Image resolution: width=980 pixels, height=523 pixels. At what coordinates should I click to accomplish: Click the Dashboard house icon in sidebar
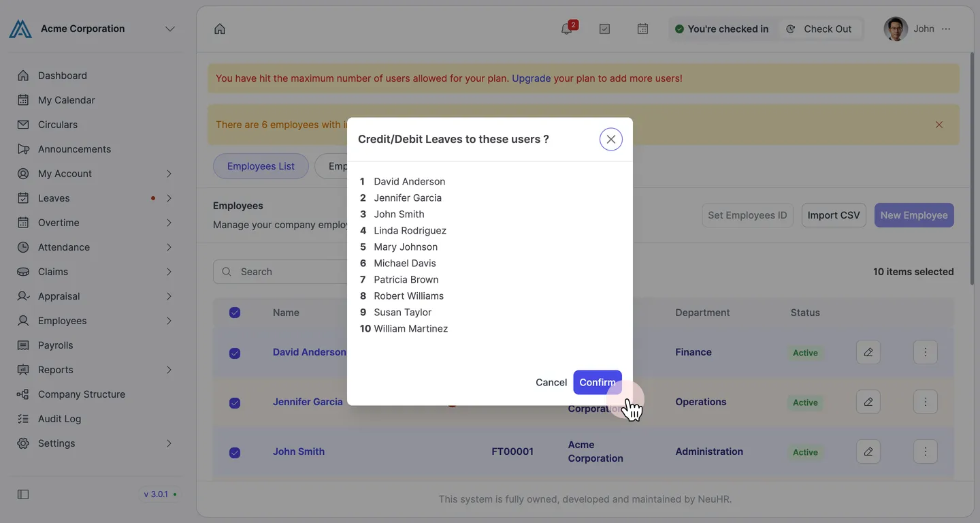(23, 76)
